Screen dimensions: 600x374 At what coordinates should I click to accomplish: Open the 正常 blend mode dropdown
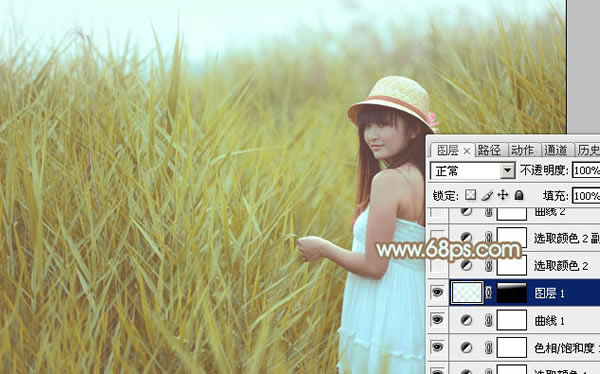point(473,171)
